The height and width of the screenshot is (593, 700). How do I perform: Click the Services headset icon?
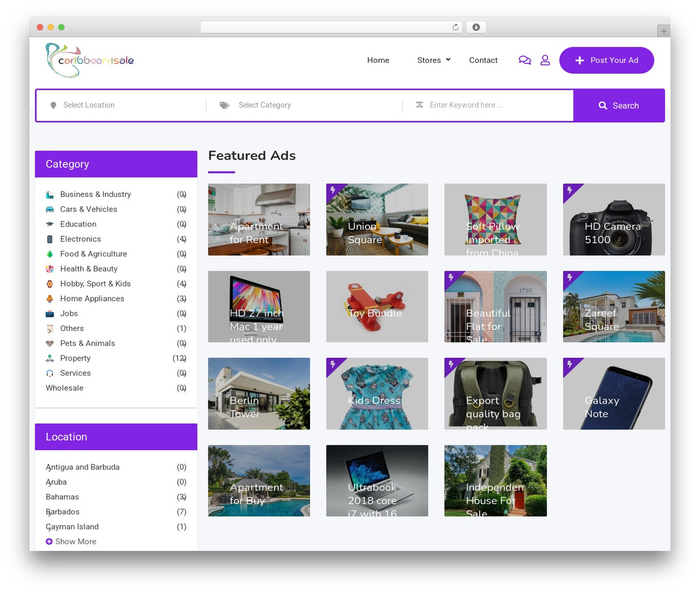click(50, 373)
